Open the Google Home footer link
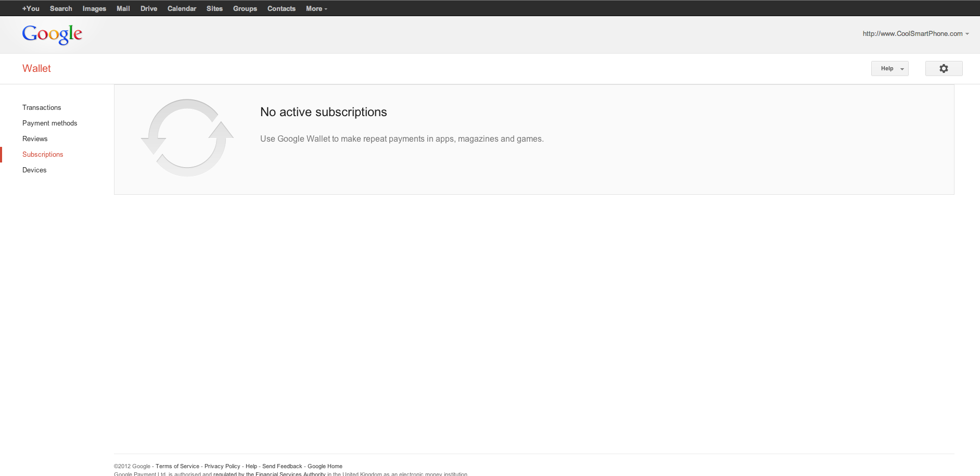 325,466
